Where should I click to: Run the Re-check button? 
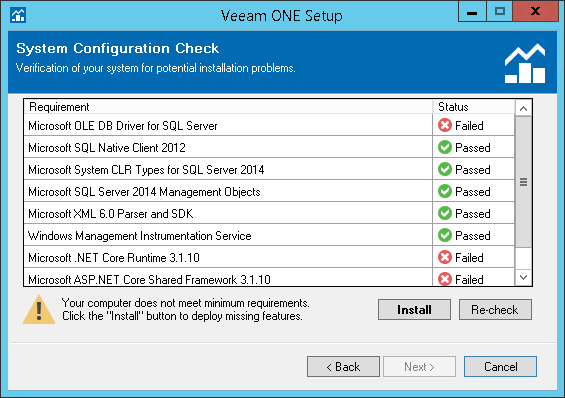495,309
